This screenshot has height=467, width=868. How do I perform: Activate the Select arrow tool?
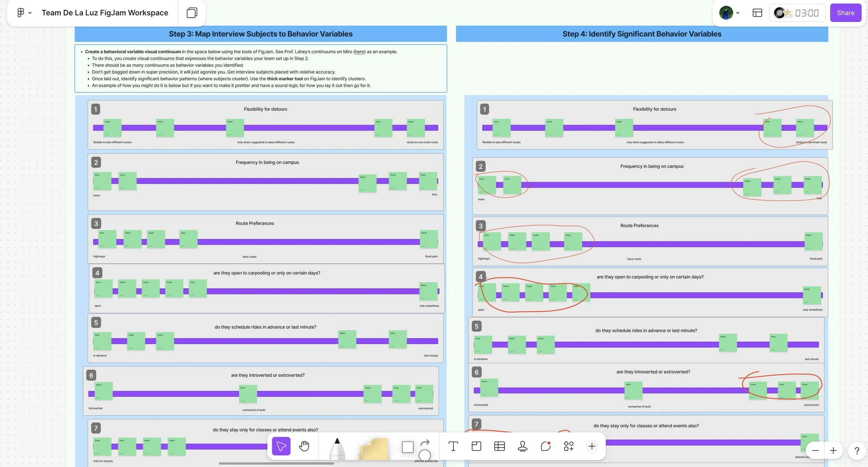click(x=281, y=446)
